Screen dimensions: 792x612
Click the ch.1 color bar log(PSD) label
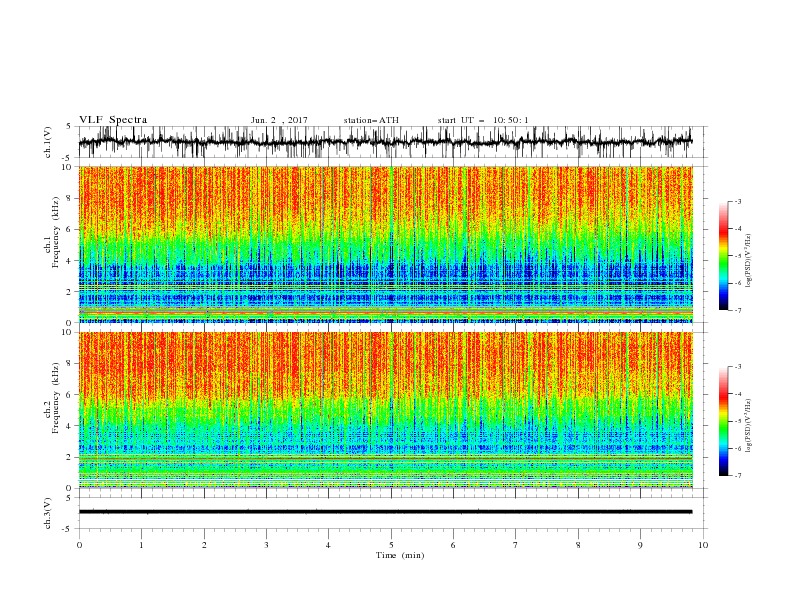tap(749, 261)
